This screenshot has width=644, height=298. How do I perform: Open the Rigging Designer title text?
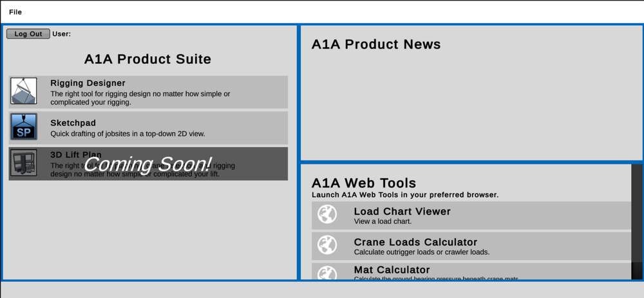coord(88,83)
